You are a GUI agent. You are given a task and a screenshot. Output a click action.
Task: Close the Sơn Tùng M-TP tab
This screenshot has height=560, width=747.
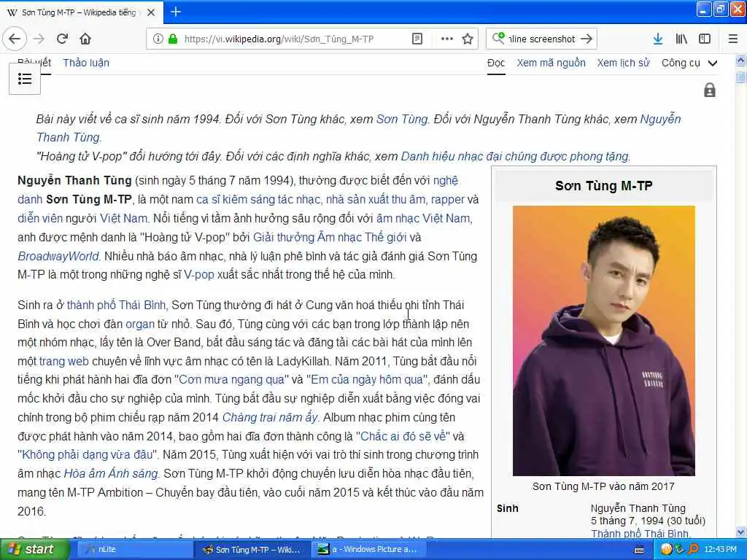151,12
